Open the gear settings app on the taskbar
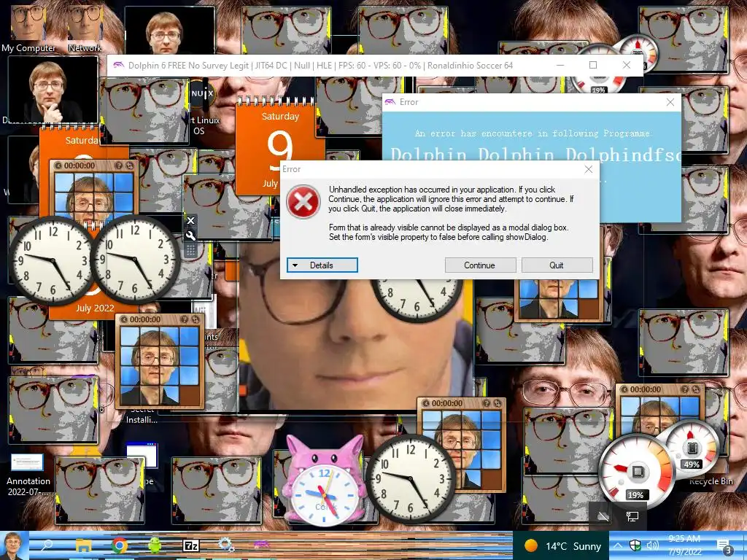 pos(226,545)
